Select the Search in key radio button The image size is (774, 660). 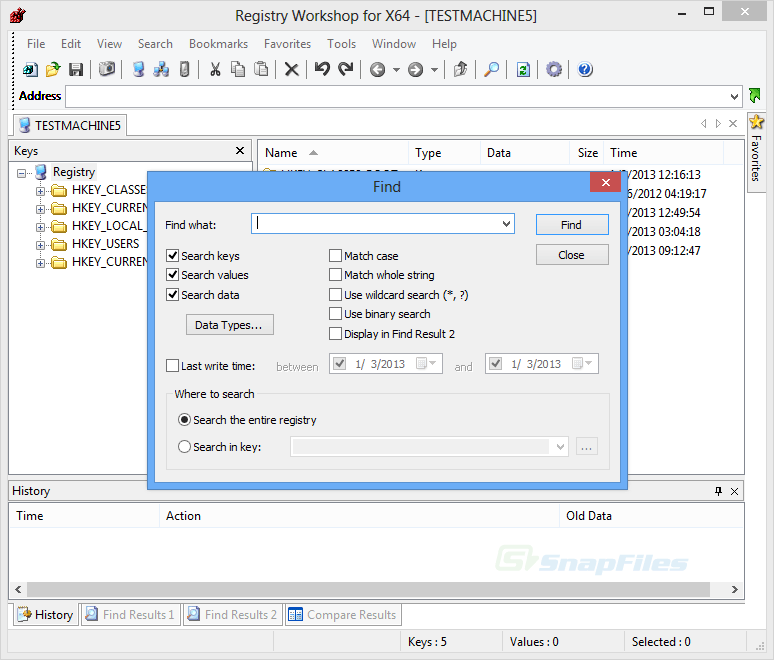pos(184,447)
